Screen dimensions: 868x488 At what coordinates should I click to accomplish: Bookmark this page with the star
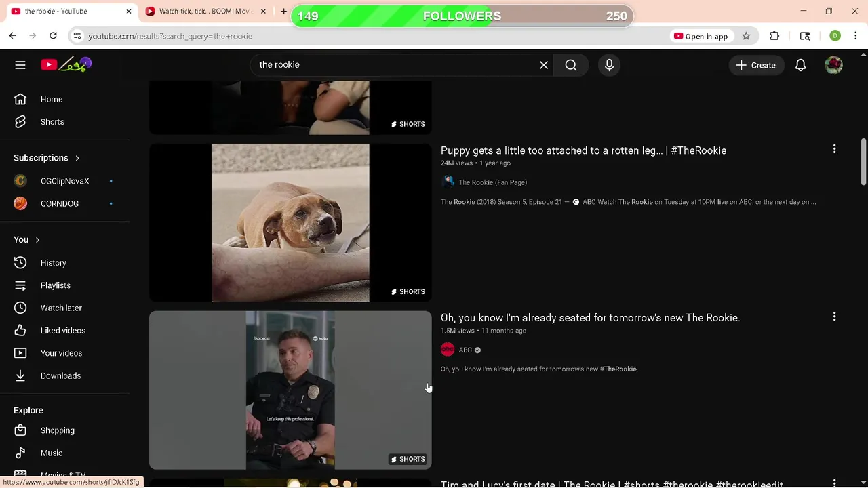(746, 36)
